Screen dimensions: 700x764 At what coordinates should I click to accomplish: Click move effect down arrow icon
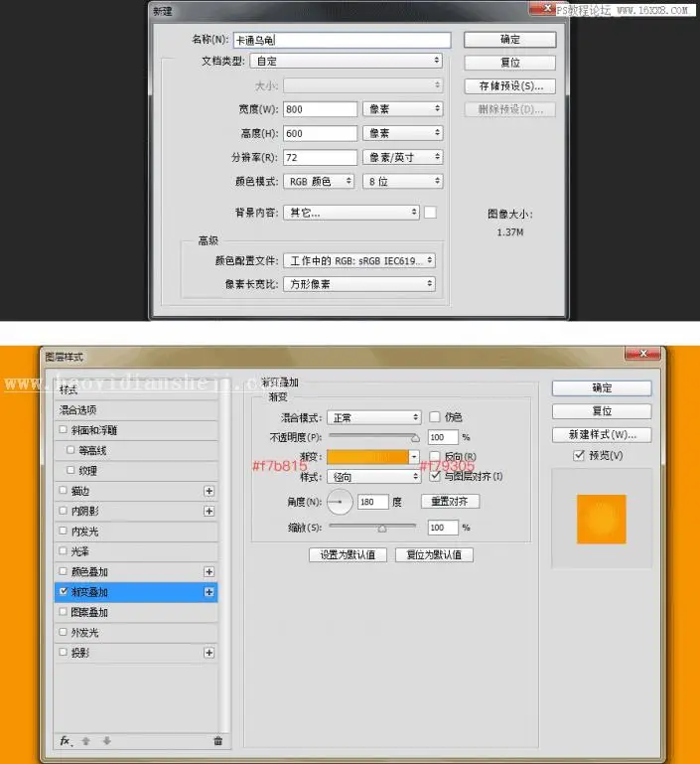[106, 741]
